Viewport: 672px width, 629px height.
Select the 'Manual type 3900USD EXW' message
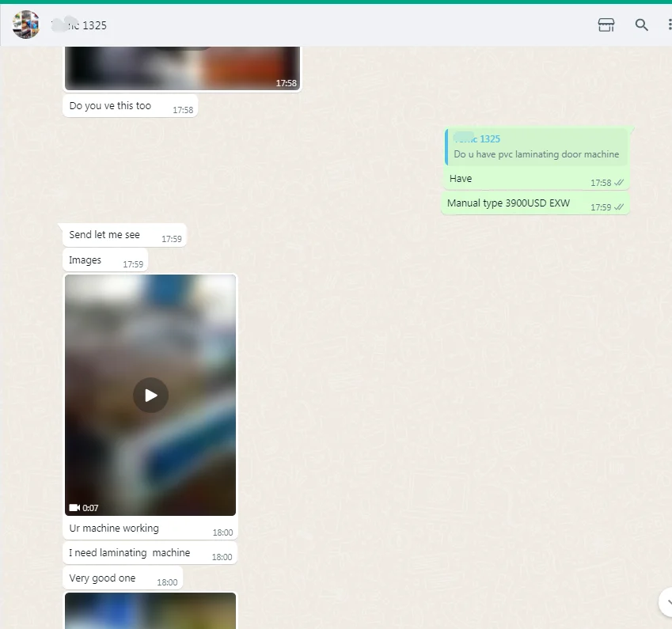535,203
